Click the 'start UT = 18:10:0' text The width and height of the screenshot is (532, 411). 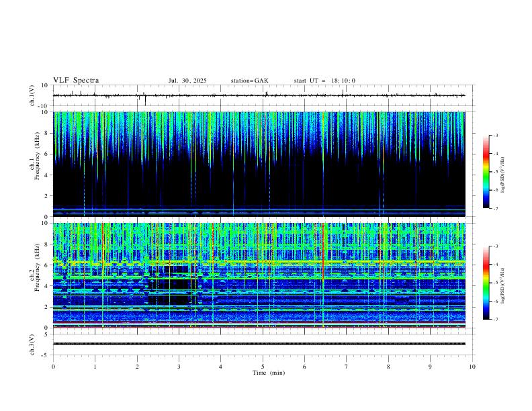point(324,81)
